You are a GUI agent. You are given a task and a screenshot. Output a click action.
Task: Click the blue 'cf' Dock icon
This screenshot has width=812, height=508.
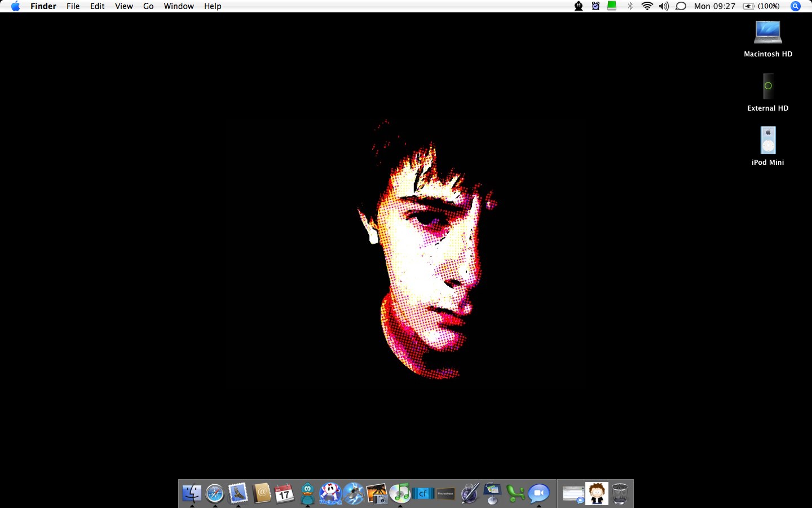[423, 493]
